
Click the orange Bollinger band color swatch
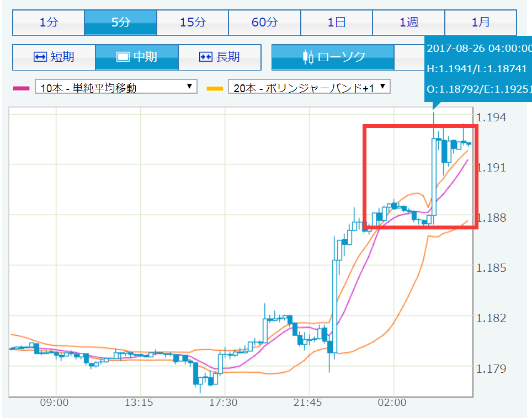click(215, 88)
